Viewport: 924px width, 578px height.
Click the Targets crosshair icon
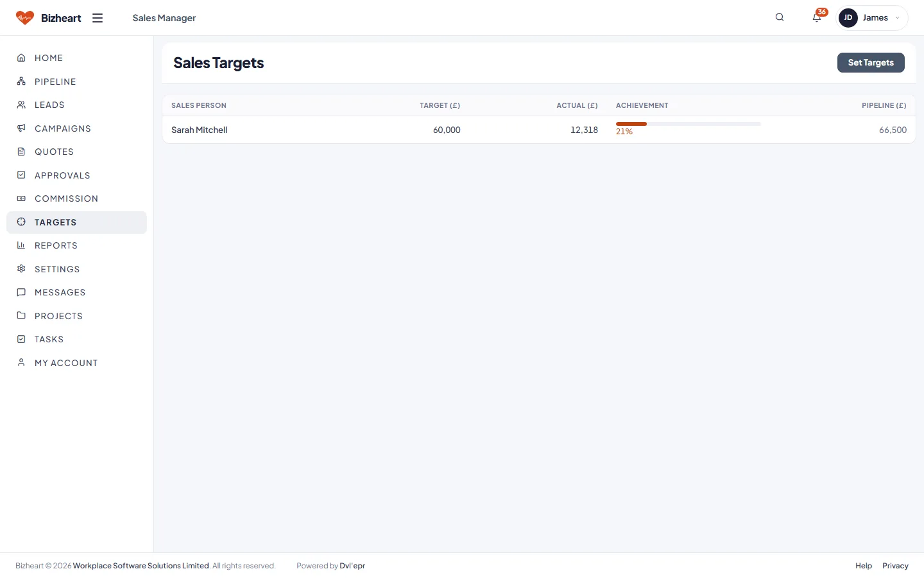[21, 222]
